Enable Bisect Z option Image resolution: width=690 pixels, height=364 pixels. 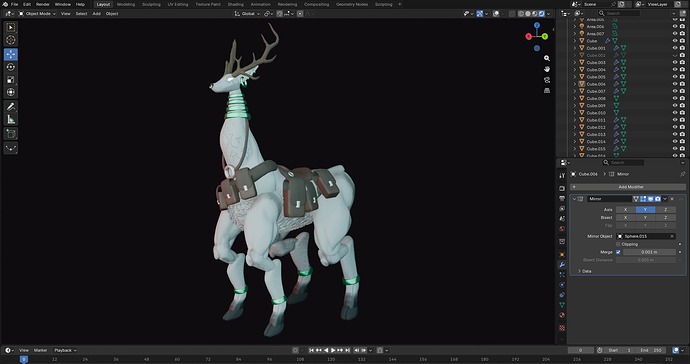point(665,217)
